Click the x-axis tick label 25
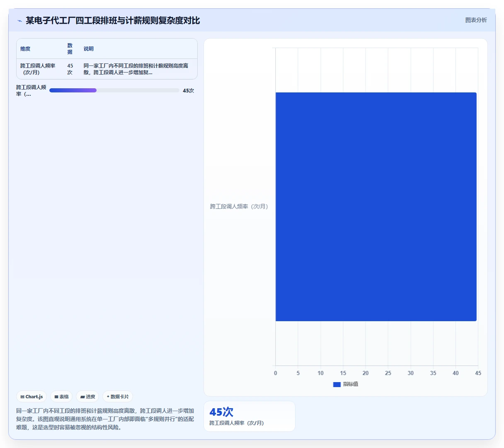Screen dimensions: 504x448 coord(388,373)
